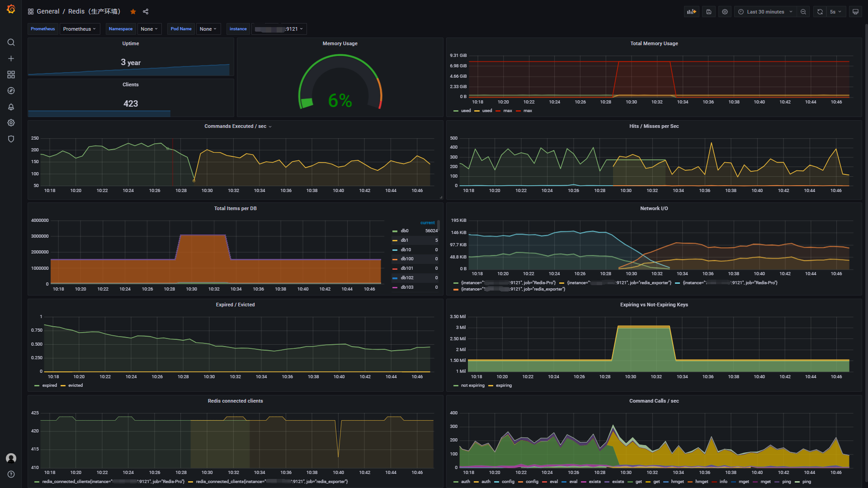Sort legend by the current column header
Viewport: 868px width, 488px height.
[x=427, y=223]
